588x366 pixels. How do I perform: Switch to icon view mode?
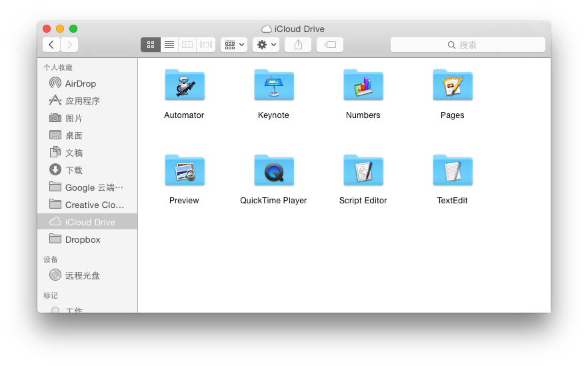click(x=150, y=45)
